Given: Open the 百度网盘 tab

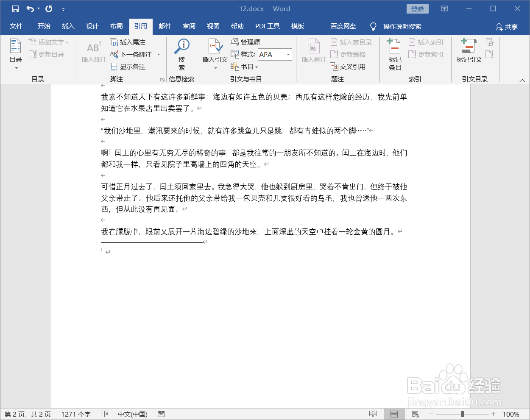Looking at the screenshot, I should [343, 26].
